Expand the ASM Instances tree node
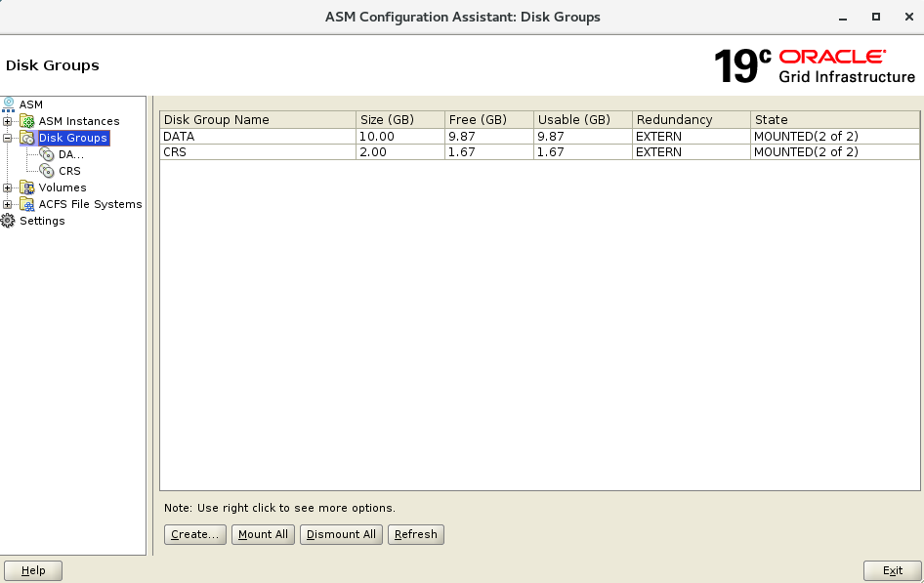Screen dimensions: 924x583 coord(8,121)
